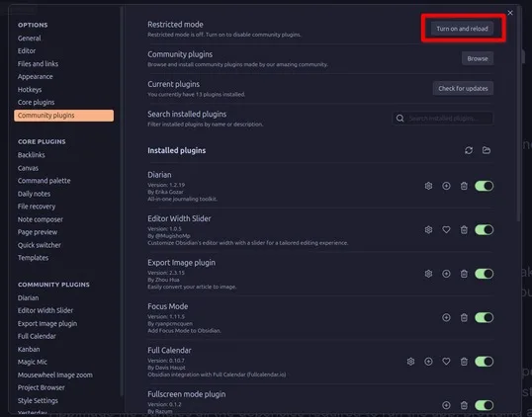Image resolution: width=532 pixels, height=417 pixels.
Task: Turn off the Focus Mode toggle
Action: 485,317
